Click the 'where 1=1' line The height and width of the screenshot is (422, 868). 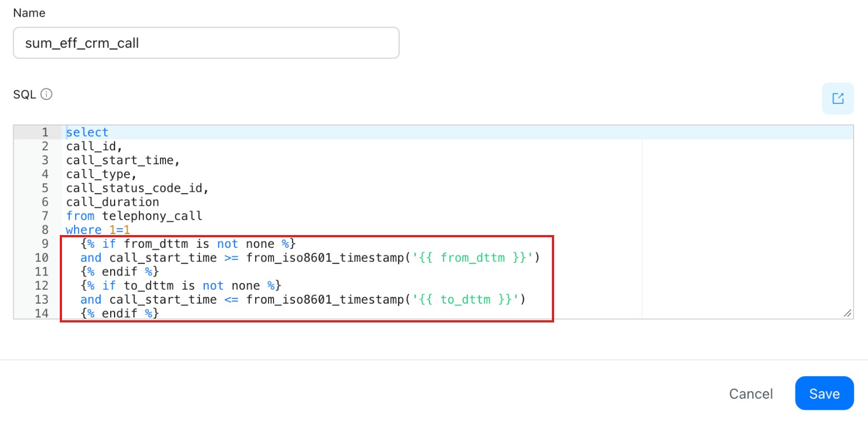pyautogui.click(x=98, y=230)
